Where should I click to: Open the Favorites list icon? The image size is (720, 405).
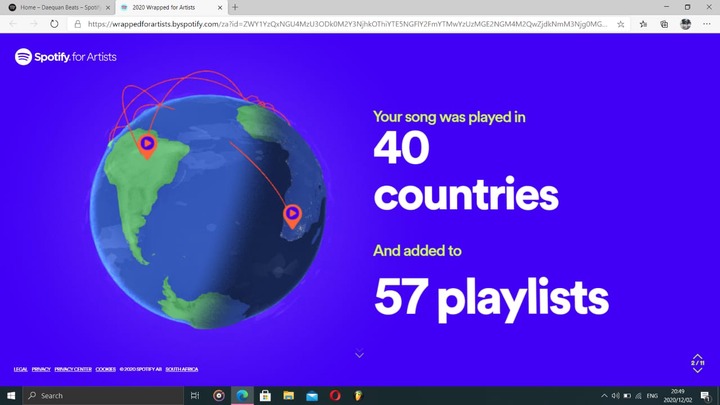(643, 24)
